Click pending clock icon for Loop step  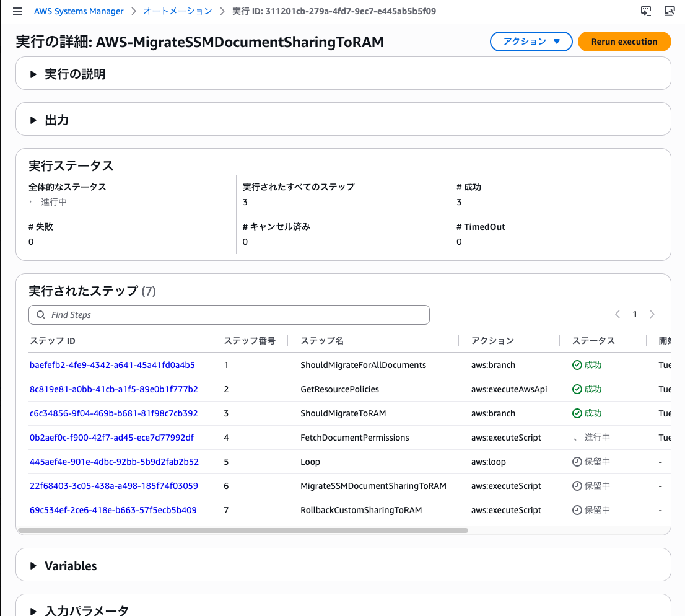tap(577, 462)
